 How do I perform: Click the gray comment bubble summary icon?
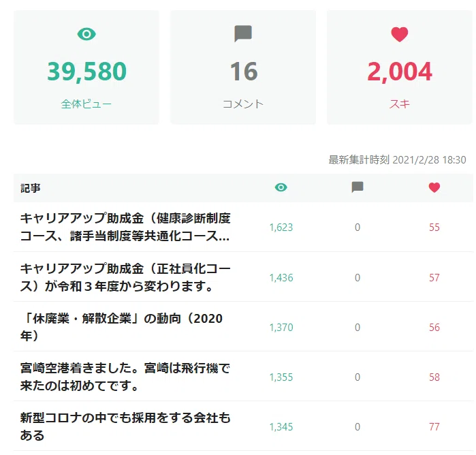pyautogui.click(x=243, y=33)
